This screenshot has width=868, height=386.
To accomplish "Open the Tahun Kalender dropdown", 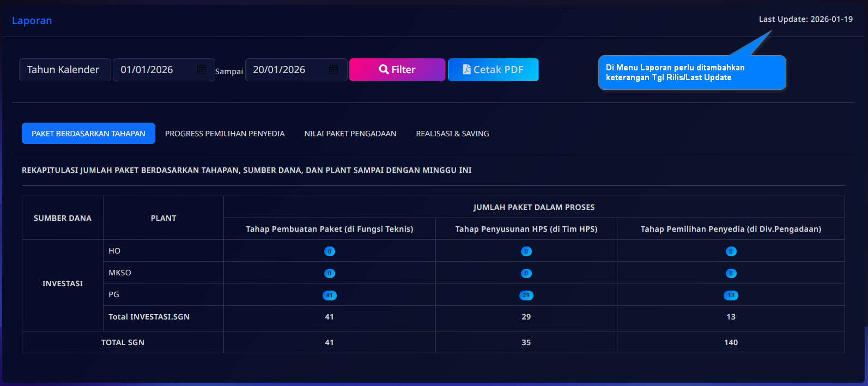I will pos(65,70).
